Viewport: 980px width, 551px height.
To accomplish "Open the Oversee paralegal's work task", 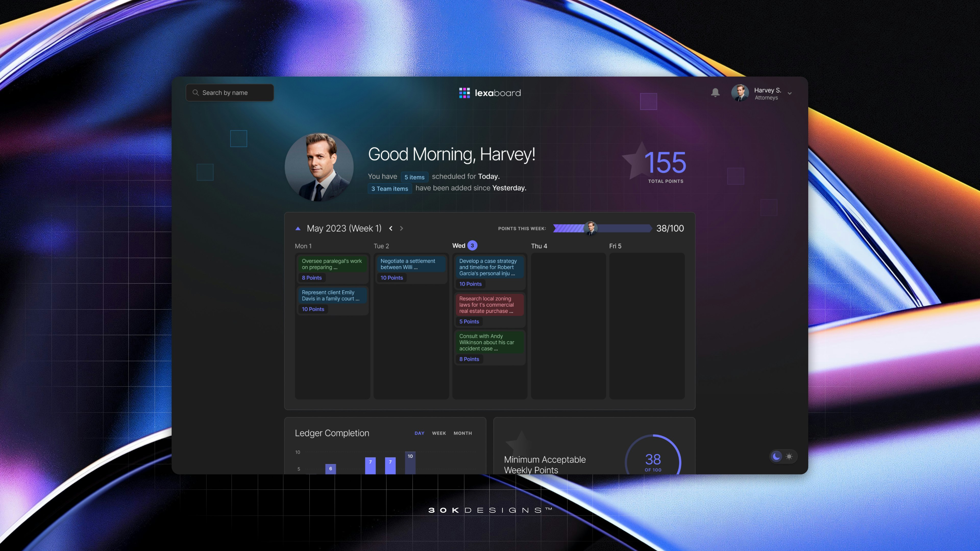I will 332,264.
